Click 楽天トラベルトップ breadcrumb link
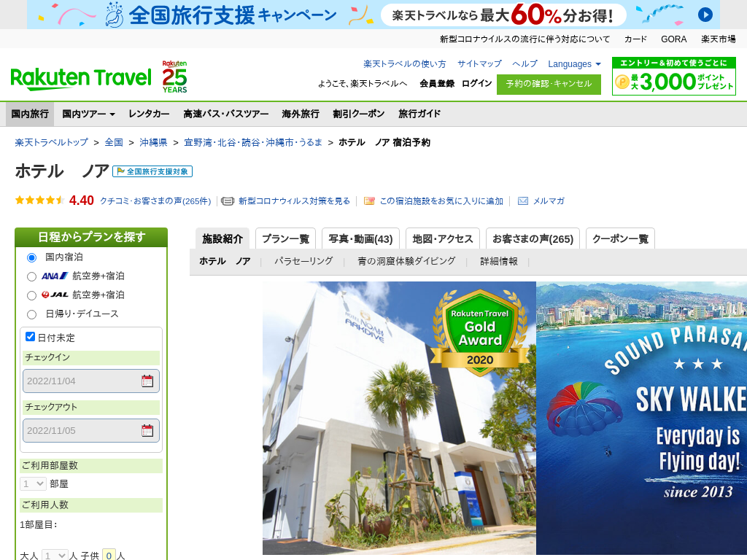 [52, 142]
